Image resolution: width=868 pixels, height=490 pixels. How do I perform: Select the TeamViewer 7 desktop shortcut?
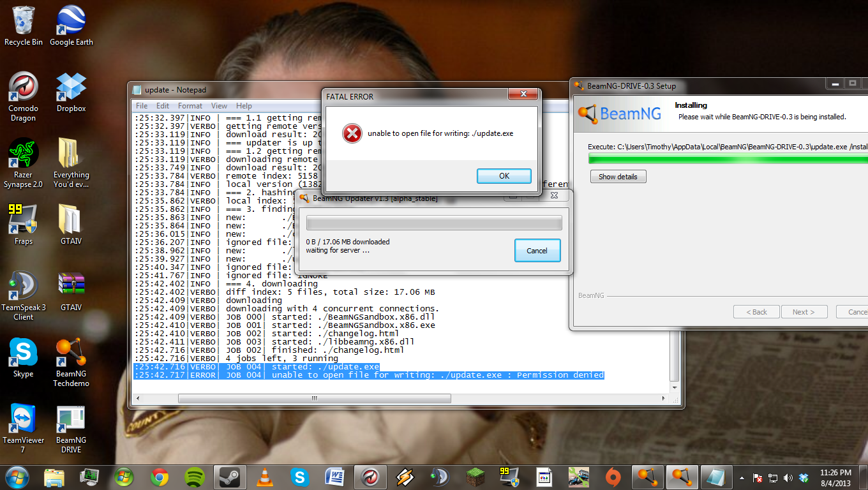tap(24, 429)
